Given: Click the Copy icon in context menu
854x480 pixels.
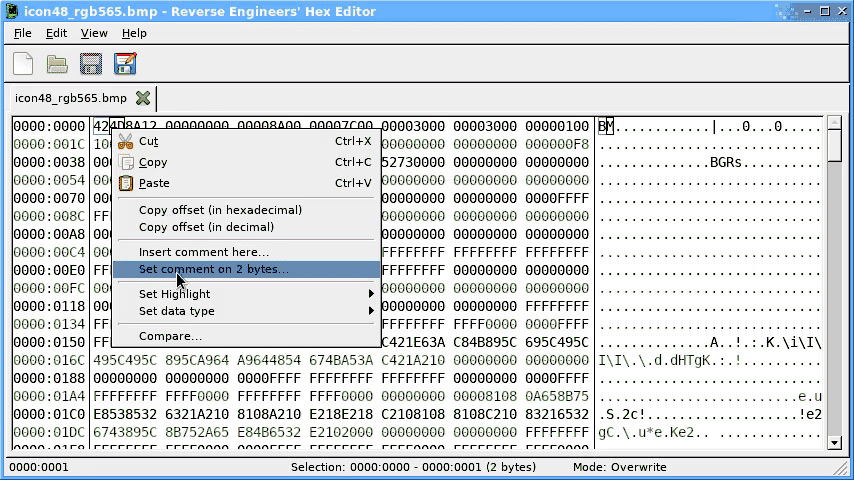Looking at the screenshot, I should [126, 162].
